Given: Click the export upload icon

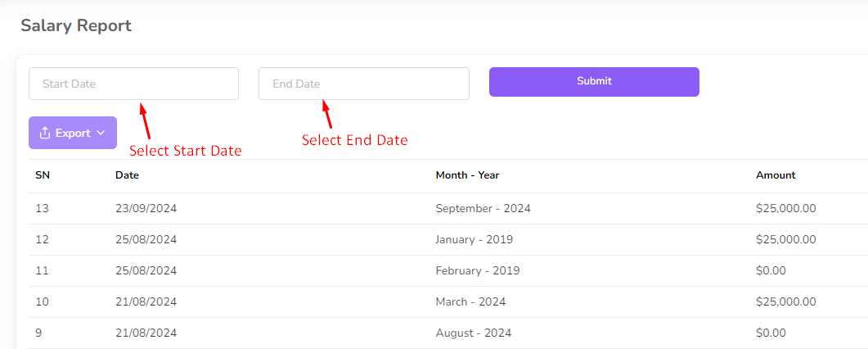Looking at the screenshot, I should pos(45,133).
